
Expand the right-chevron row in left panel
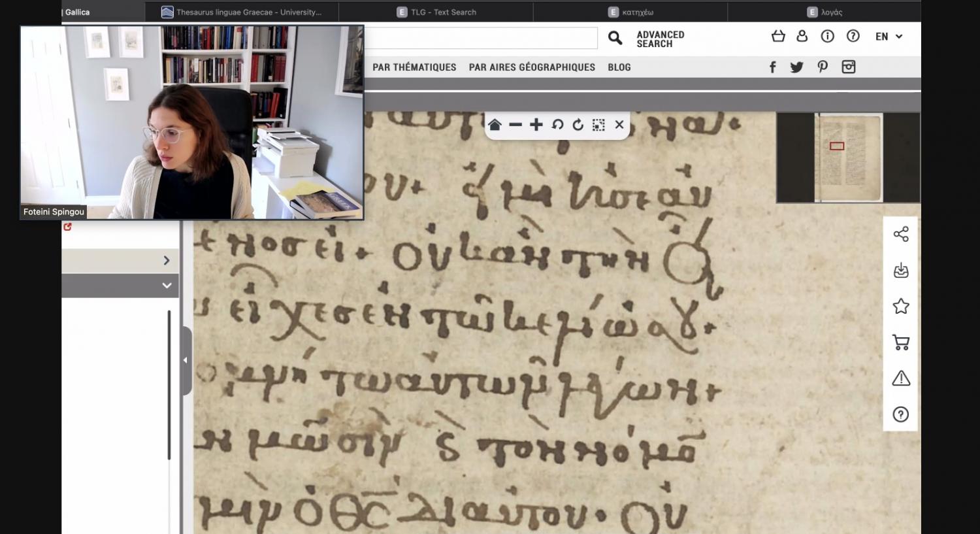coord(167,261)
